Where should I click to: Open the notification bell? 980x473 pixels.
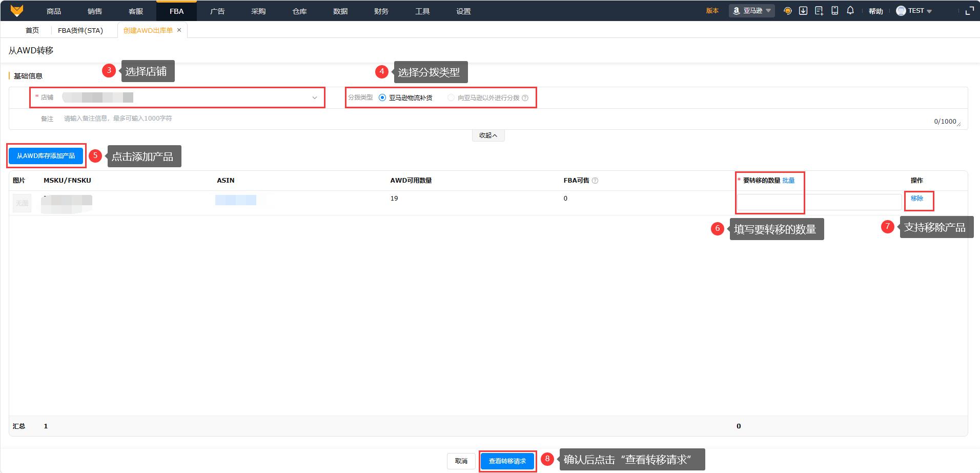click(850, 11)
